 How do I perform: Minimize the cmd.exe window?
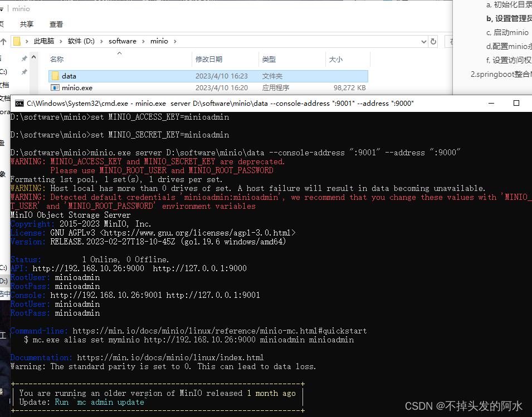[491, 103]
